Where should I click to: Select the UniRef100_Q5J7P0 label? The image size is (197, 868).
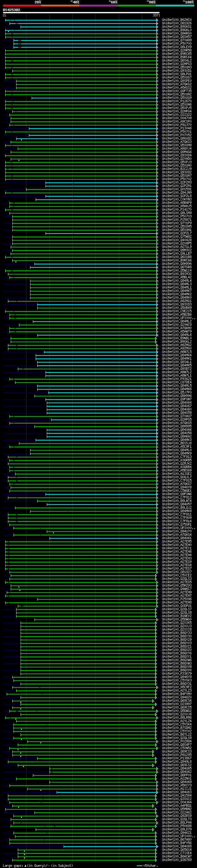coord(176,393)
